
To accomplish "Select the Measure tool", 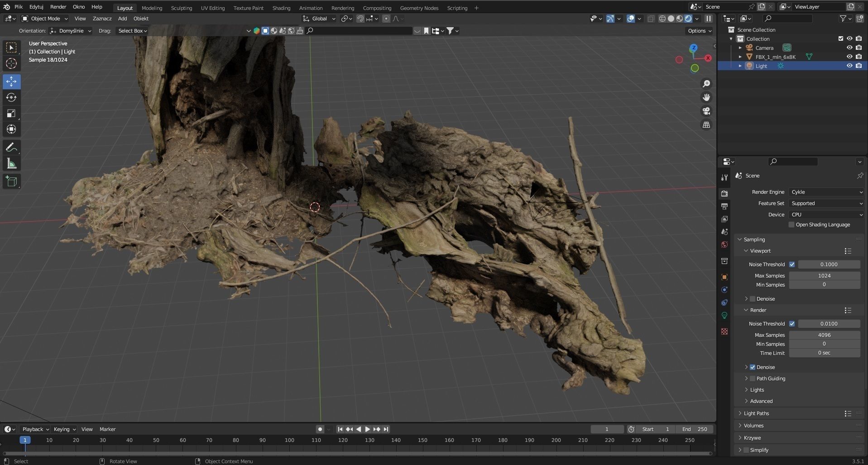I will coord(11,163).
